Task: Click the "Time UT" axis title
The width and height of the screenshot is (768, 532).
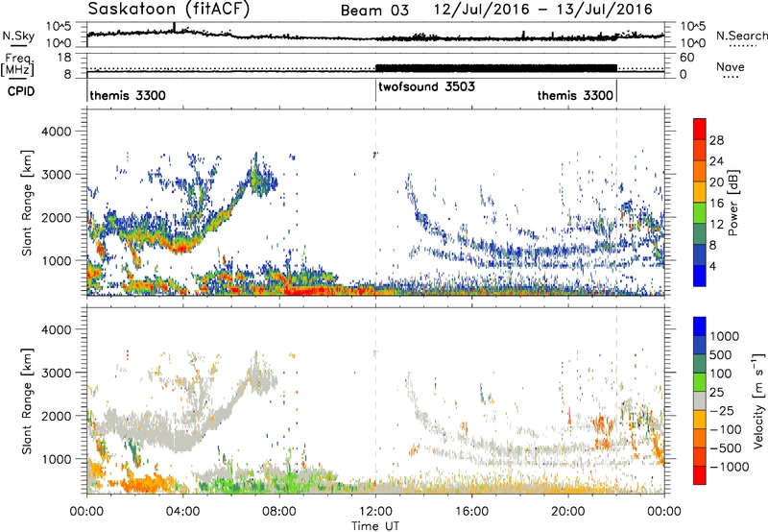Action: tap(375, 526)
